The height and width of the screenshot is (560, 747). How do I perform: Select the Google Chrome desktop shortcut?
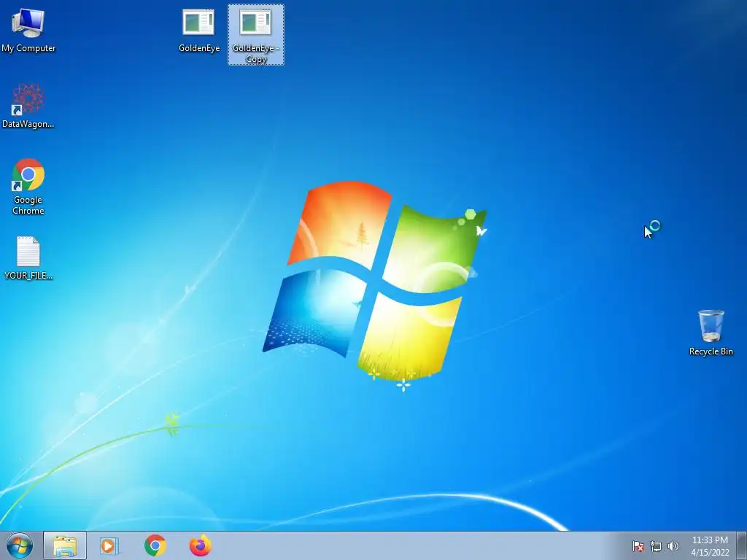point(28,187)
